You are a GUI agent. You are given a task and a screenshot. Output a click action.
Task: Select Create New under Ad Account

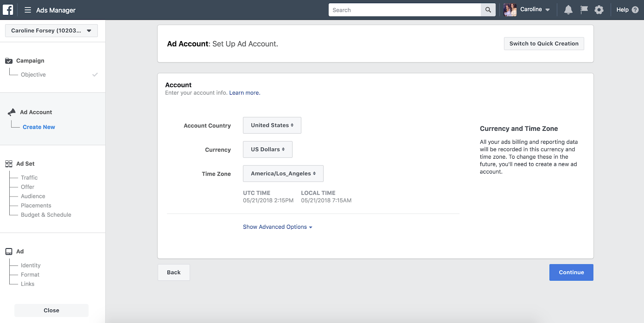click(x=39, y=127)
